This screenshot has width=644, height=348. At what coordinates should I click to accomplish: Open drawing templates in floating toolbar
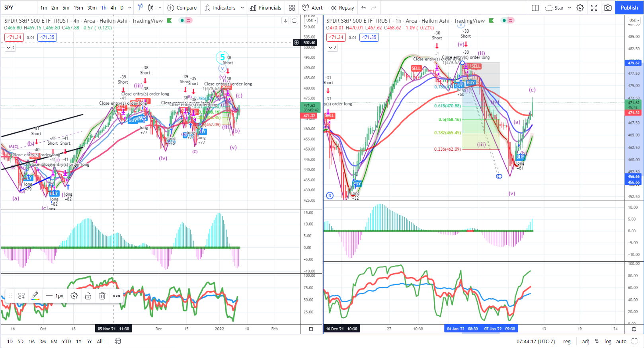(21, 296)
